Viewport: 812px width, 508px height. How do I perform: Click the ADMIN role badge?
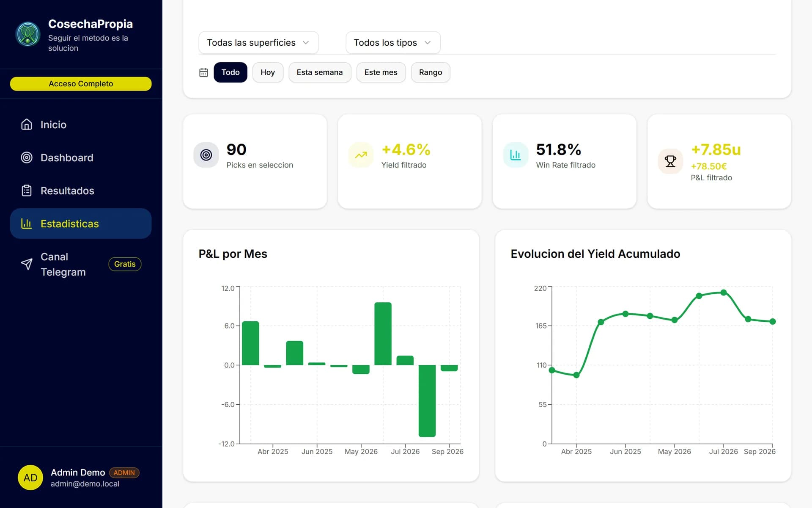click(x=124, y=472)
